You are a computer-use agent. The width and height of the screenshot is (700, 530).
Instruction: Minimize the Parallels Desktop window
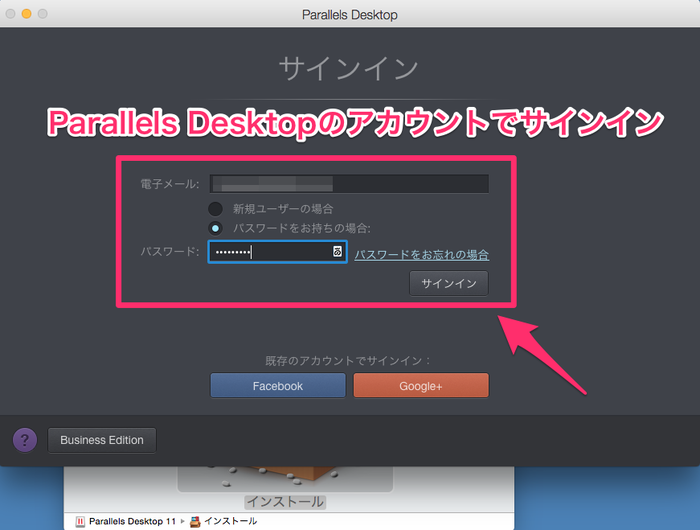coord(26,14)
